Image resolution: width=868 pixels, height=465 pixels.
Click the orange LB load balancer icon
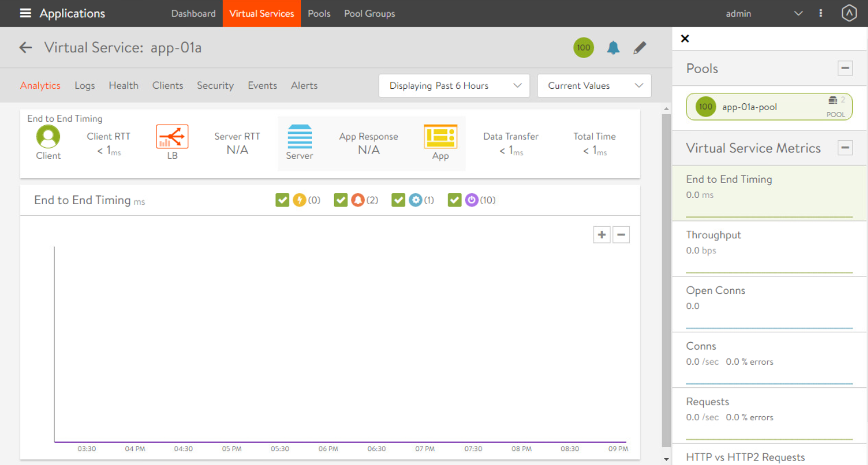(172, 137)
